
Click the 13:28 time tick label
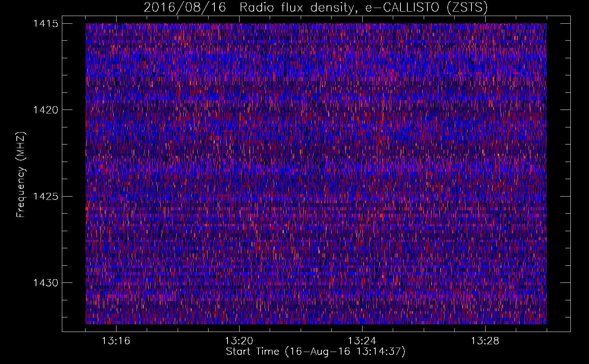pos(485,341)
